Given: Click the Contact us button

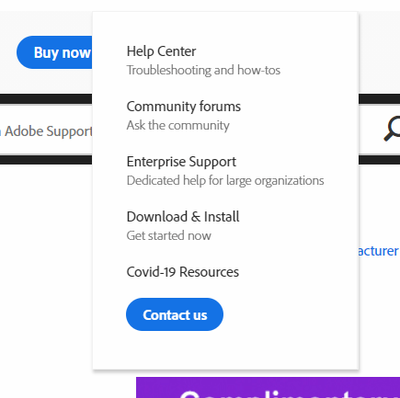Looking at the screenshot, I should click(175, 314).
